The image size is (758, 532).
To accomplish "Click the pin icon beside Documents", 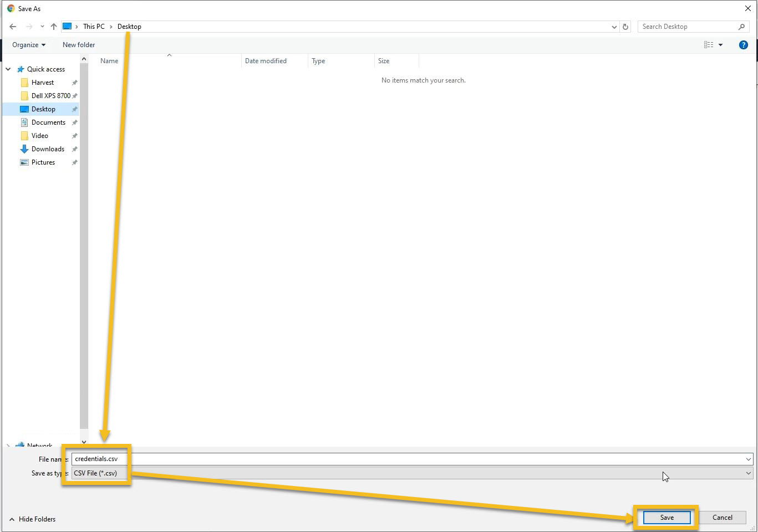I will point(74,122).
